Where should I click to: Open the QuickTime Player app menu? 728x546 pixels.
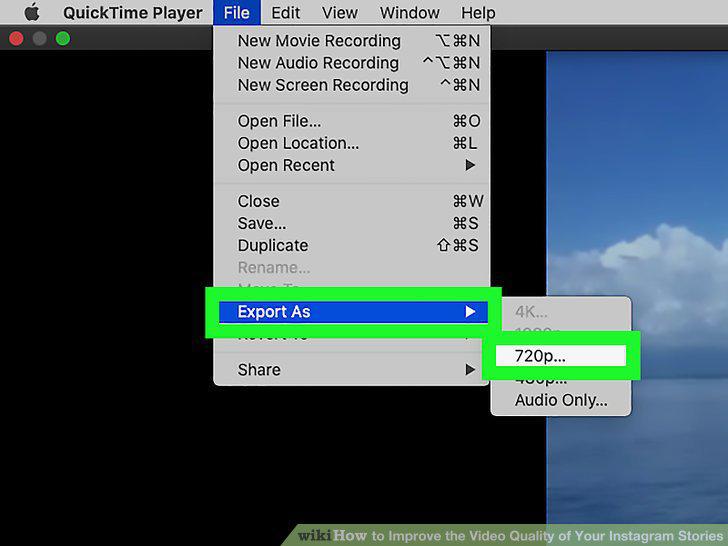(x=133, y=13)
